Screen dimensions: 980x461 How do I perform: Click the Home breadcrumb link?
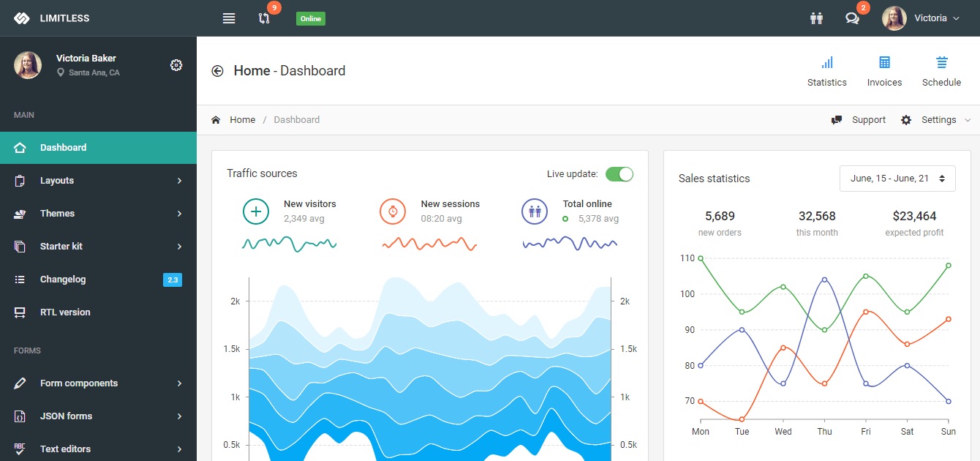pos(242,120)
